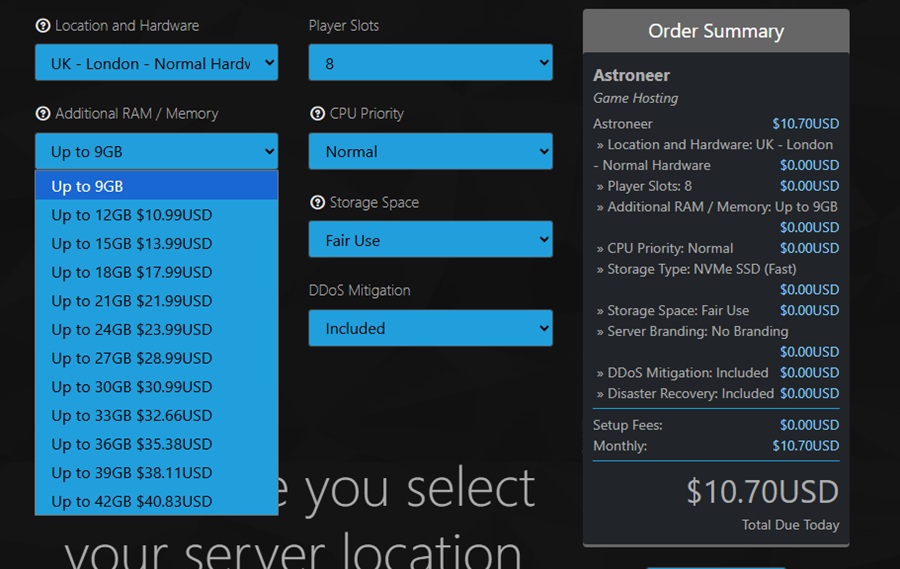The width and height of the screenshot is (900, 569).
Task: Click the Player Slots: 8 summary line
Action: (716, 186)
